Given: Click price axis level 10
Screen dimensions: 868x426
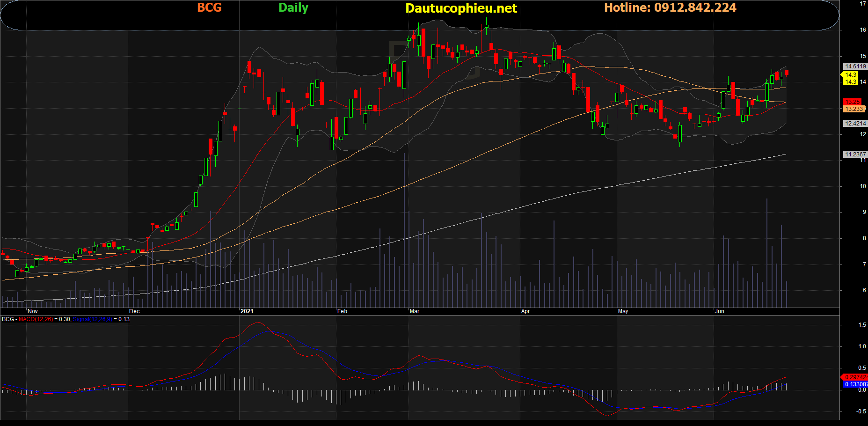Looking at the screenshot, I should (863, 186).
